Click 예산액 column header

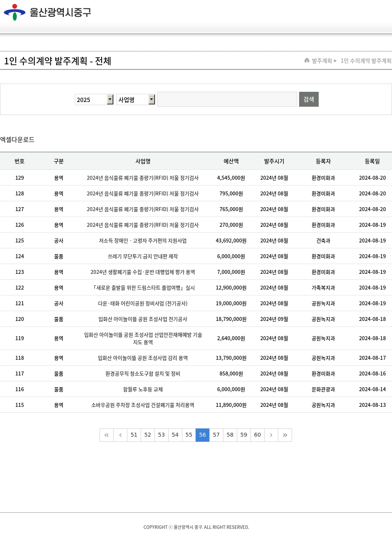click(231, 161)
